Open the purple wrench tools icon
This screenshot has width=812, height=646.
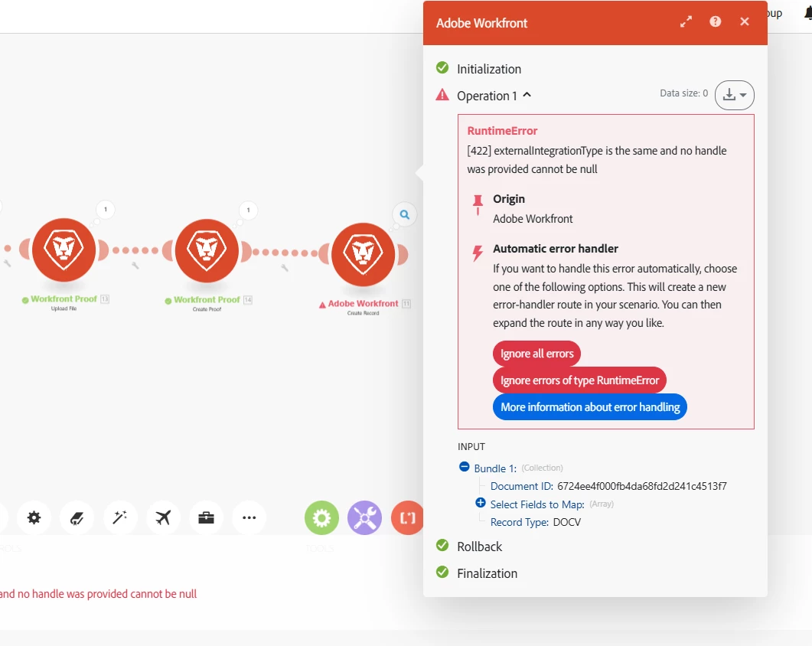(x=364, y=517)
